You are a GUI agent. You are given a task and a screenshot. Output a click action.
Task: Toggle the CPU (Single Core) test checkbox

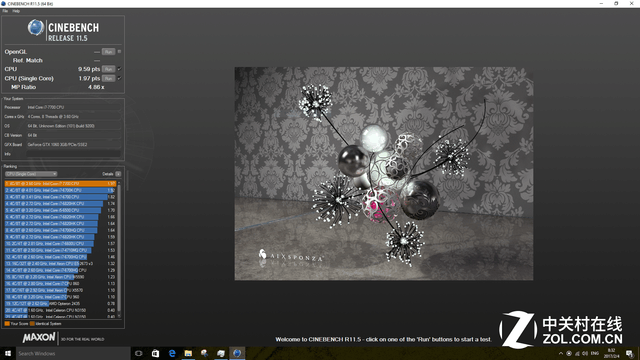click(x=119, y=78)
